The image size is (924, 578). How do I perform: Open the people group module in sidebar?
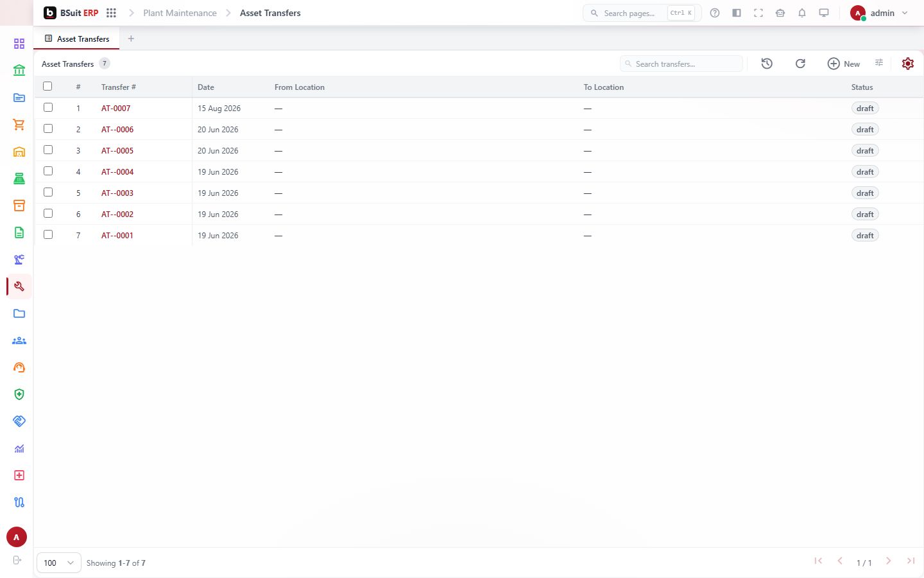[19, 340]
